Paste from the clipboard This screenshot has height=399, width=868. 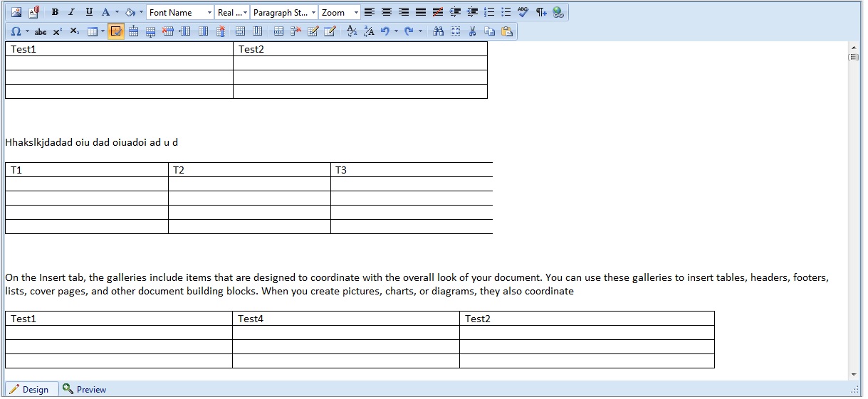point(507,31)
